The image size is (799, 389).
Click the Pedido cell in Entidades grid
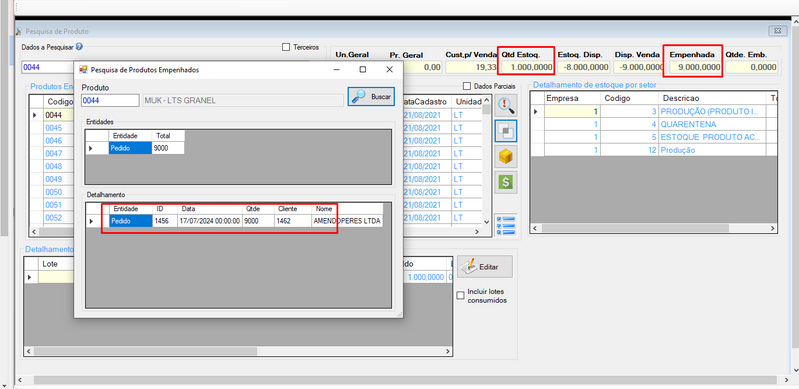click(x=130, y=148)
